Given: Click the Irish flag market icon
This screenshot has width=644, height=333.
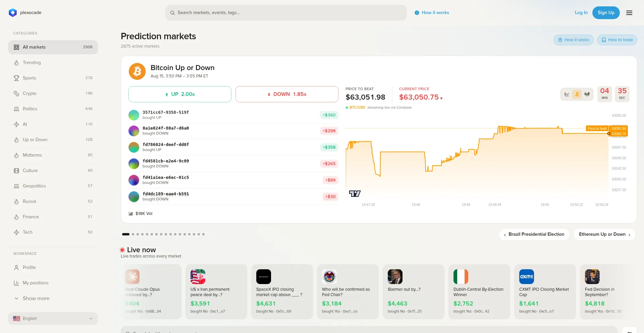Looking at the screenshot, I should tap(461, 277).
